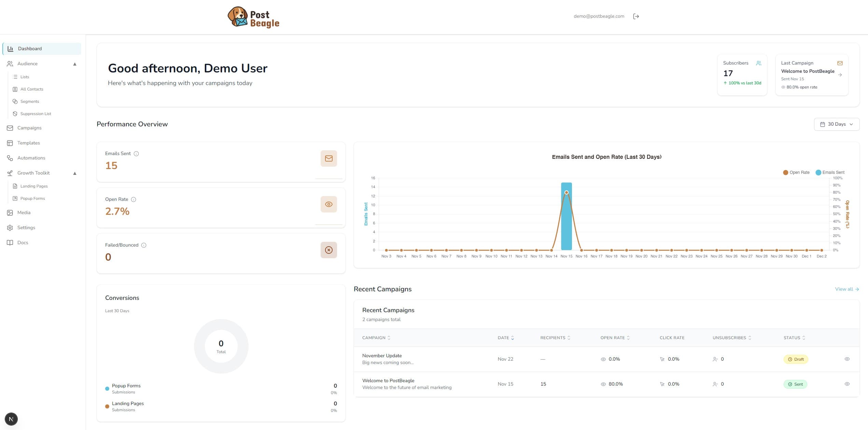Click the Docs book icon

[10, 243]
